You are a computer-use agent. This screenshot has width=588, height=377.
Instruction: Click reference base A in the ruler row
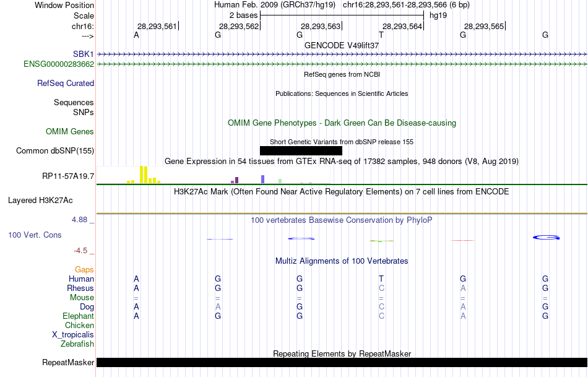(136, 35)
